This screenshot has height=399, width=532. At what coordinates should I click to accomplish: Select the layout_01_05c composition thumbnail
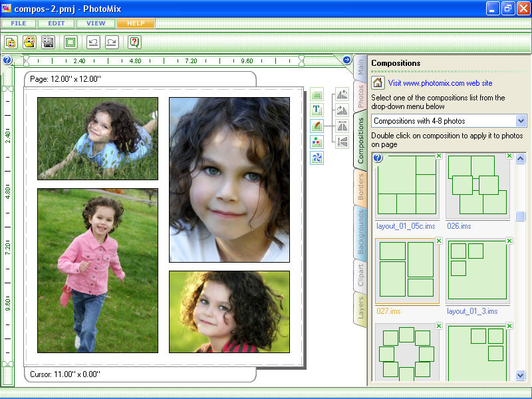pyautogui.click(x=407, y=186)
